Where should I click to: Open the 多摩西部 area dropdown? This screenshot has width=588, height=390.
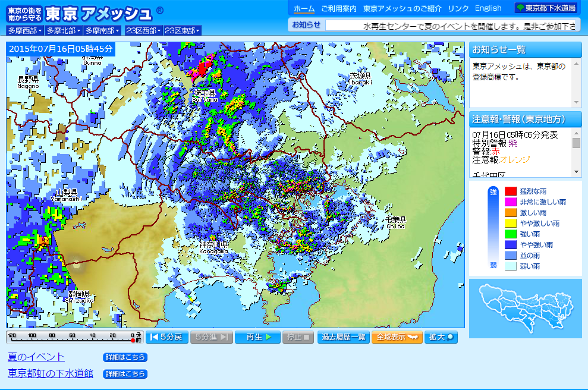pos(25,31)
